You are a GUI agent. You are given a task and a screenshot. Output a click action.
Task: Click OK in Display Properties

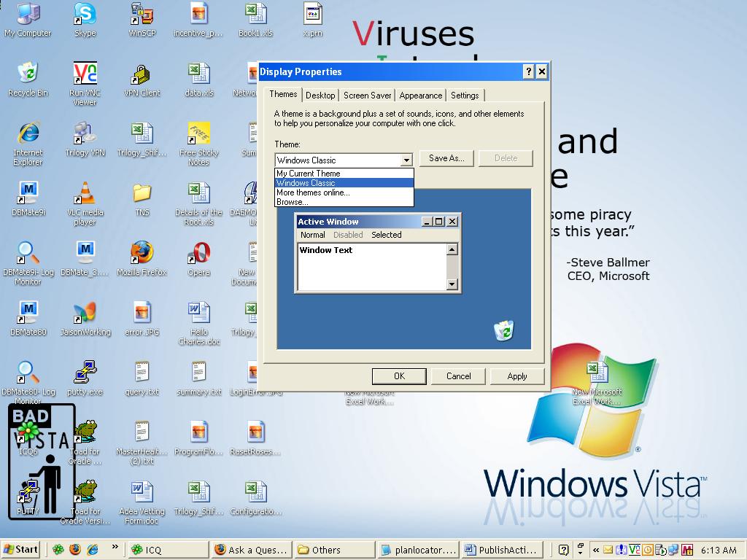[x=399, y=376]
